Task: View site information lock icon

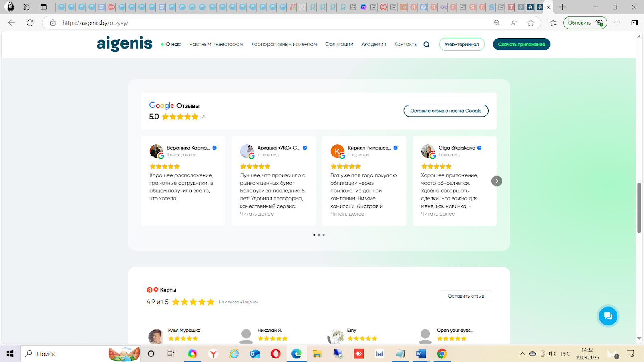Action: click(x=53, y=23)
